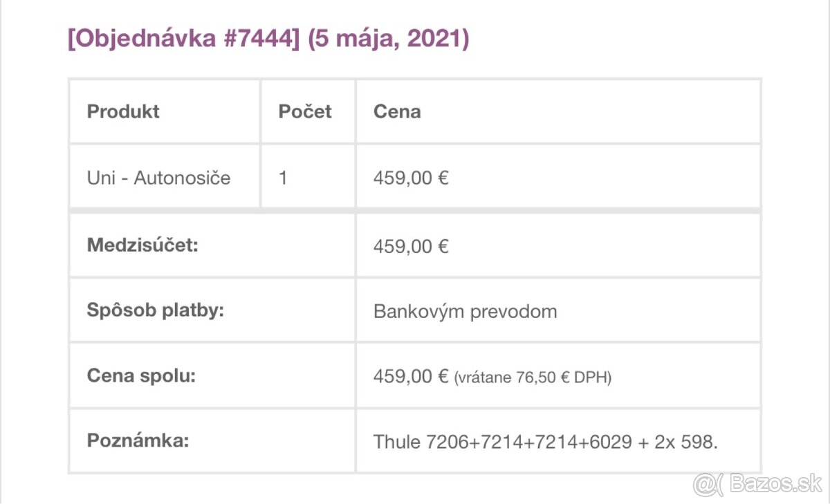Click the product price 459,00 € cell
830x504 pixels.
coord(411,178)
